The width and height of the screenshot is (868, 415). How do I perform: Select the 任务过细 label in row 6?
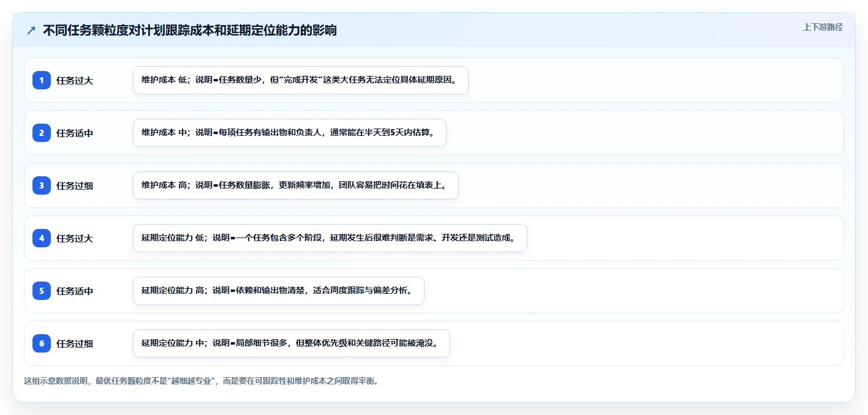[x=75, y=343]
